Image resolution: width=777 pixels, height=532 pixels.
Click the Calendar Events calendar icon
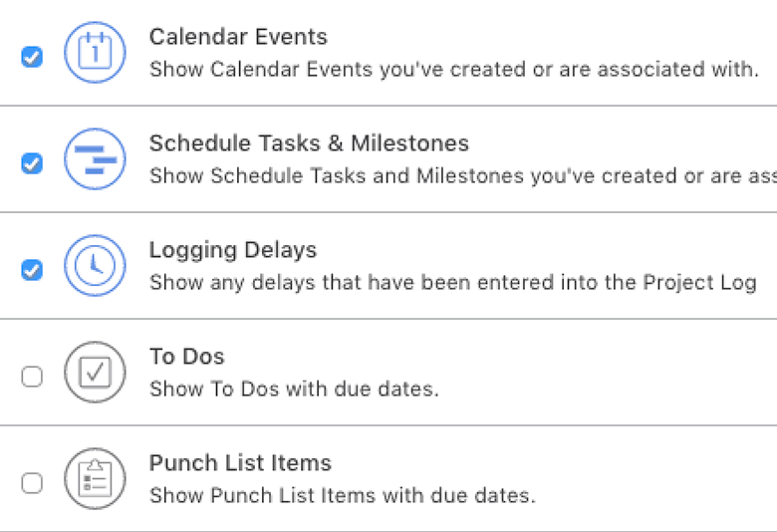click(95, 53)
